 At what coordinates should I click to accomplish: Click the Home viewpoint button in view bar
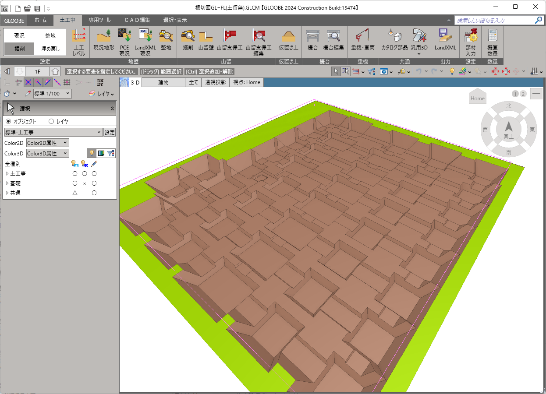point(247,83)
